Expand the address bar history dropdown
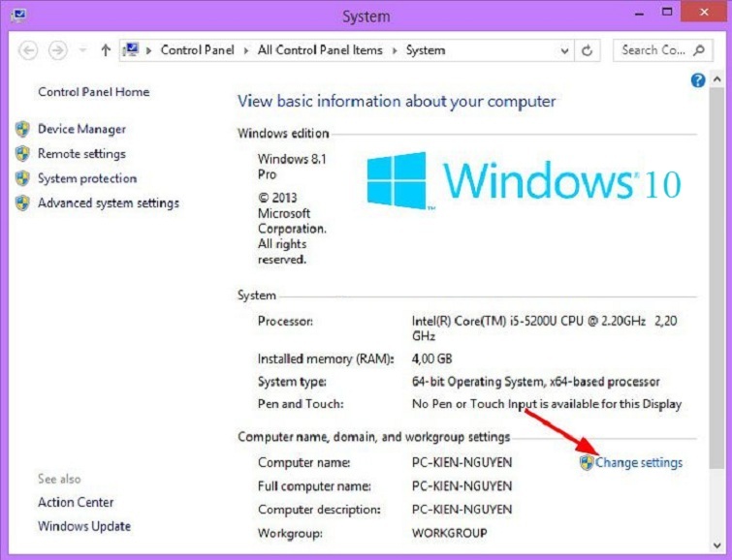Viewport: 732px width, 560px height. 565,49
